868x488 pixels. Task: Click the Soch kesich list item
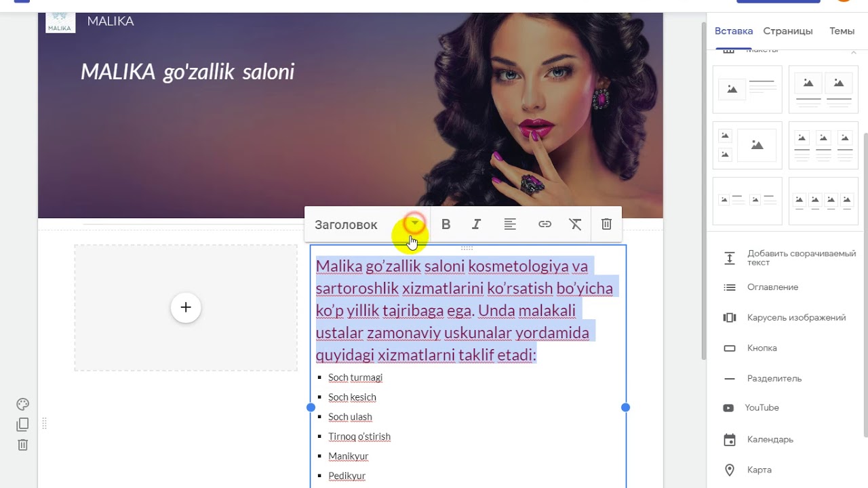pos(352,397)
